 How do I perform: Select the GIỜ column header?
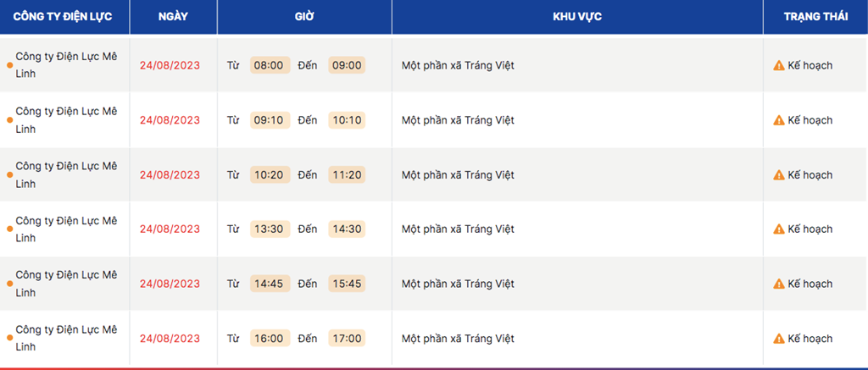click(x=304, y=17)
